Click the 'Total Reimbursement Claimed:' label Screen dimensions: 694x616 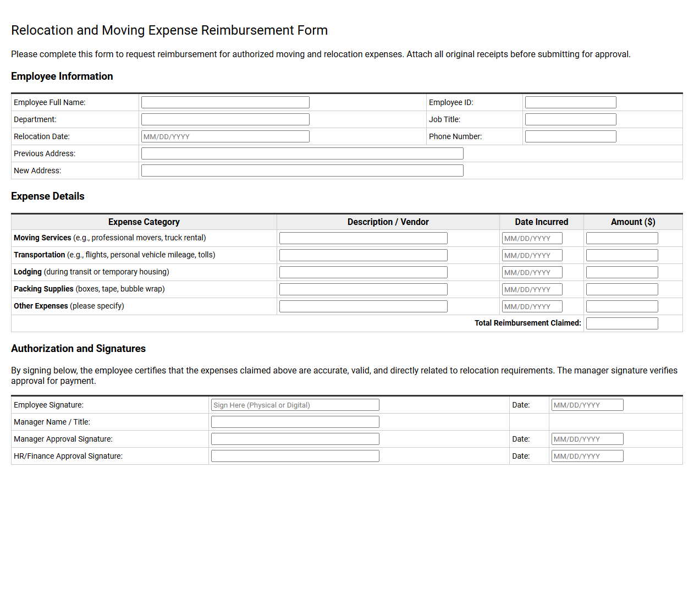528,323
